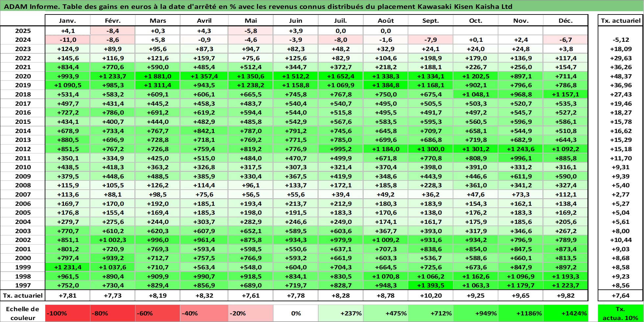Click cell value +3,8 in Déc. 2023
Viewport: 644px width, 322px height.
click(x=565, y=49)
